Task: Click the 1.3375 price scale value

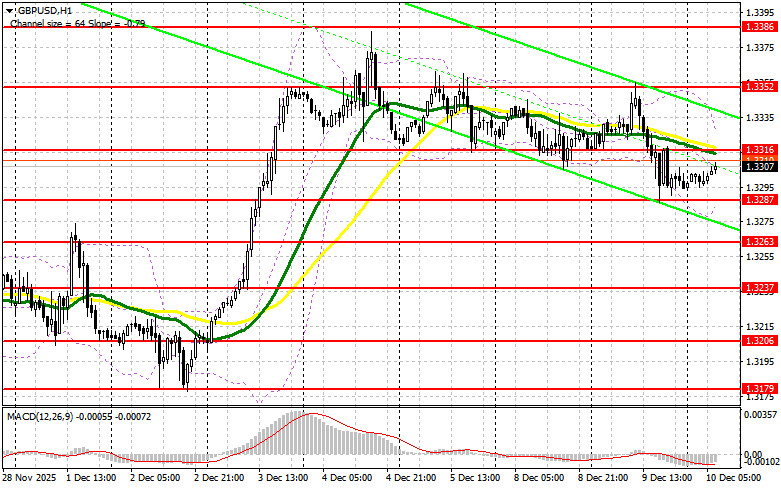Action: (760, 47)
